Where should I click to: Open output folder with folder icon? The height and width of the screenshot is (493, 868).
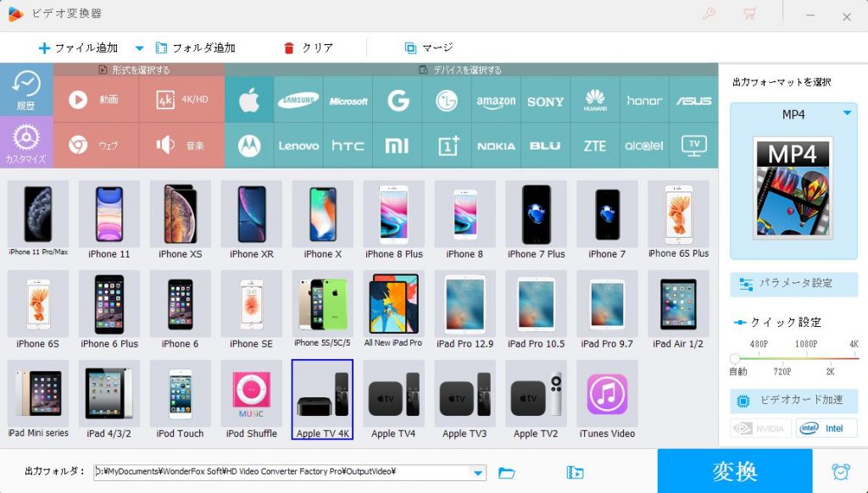(507, 473)
